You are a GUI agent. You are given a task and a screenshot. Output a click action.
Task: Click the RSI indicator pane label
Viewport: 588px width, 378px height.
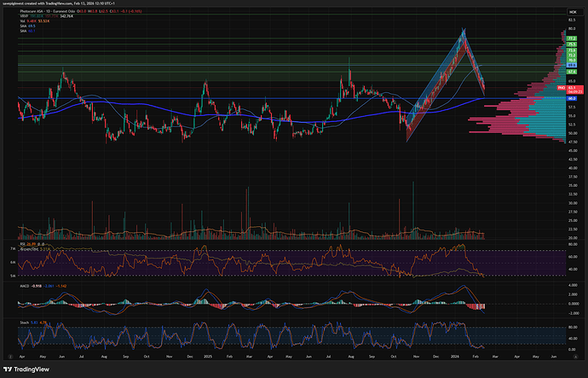20,242
